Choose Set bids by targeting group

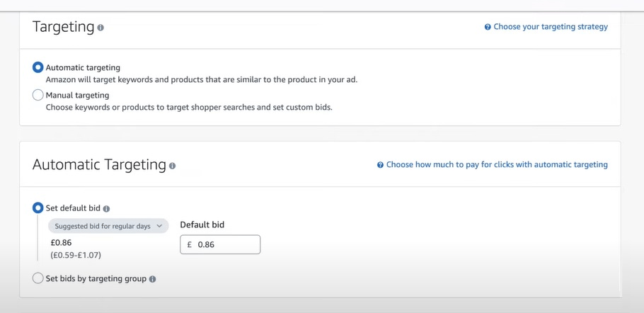click(38, 278)
